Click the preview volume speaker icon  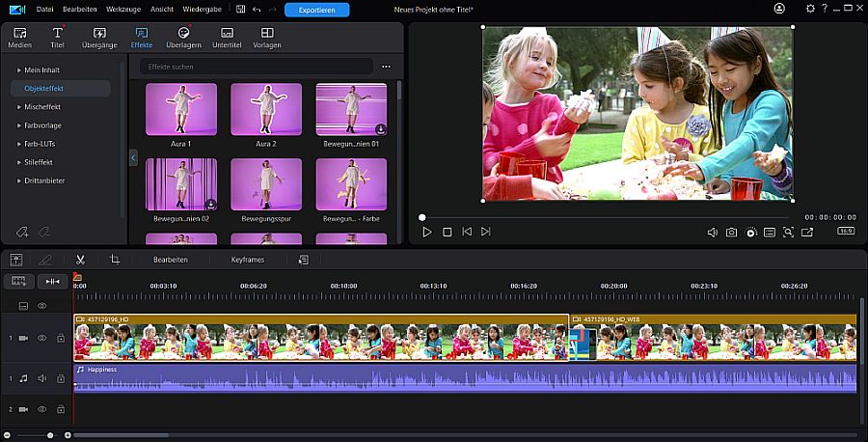(x=712, y=233)
